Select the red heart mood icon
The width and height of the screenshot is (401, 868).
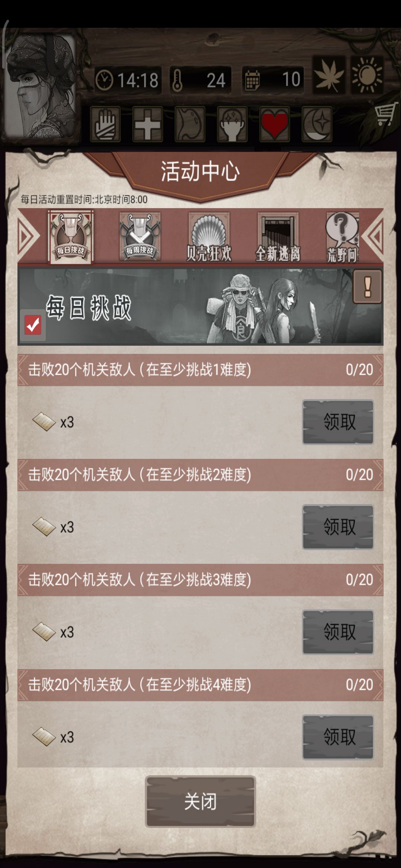coord(275,124)
